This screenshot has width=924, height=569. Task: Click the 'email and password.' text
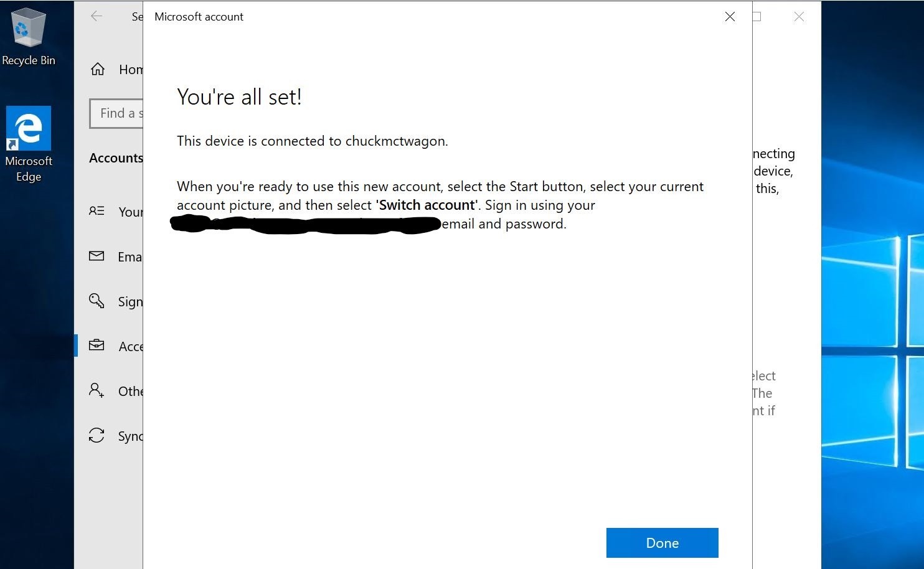504,224
